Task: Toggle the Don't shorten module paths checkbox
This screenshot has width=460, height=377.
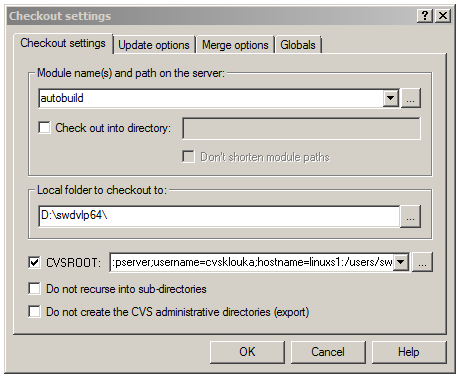Action: point(188,157)
